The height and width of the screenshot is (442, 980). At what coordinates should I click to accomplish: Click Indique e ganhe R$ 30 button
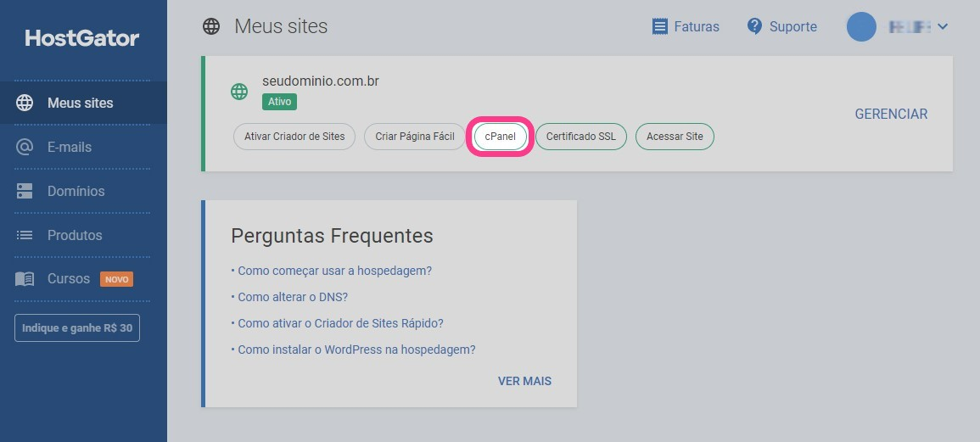pyautogui.click(x=77, y=328)
